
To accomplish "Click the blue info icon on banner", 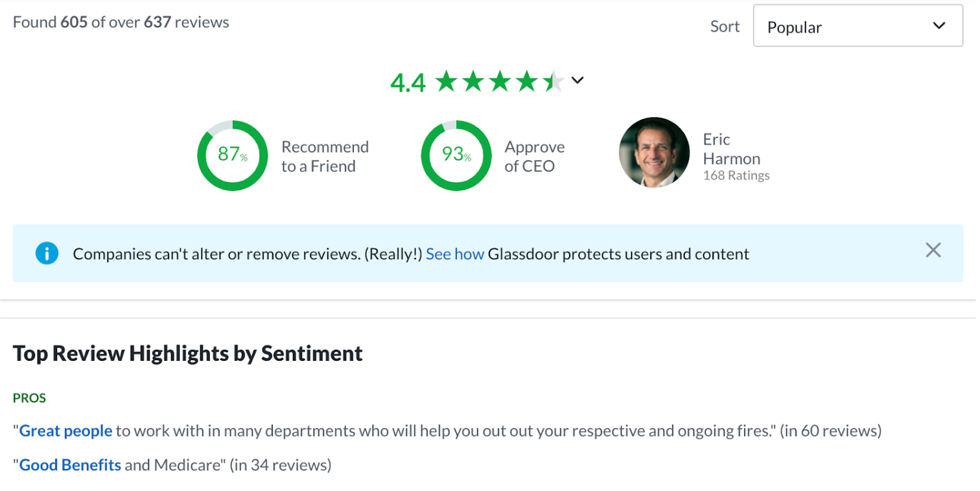I will (x=46, y=253).
